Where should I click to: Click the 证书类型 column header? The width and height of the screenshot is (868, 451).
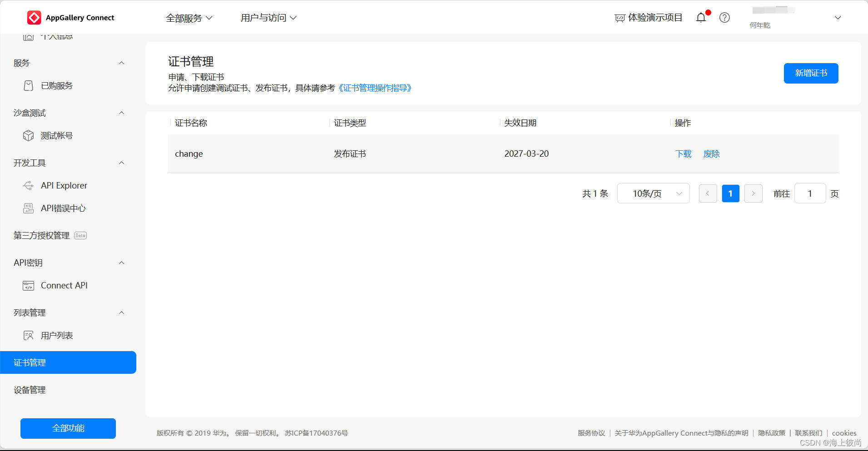coord(350,123)
